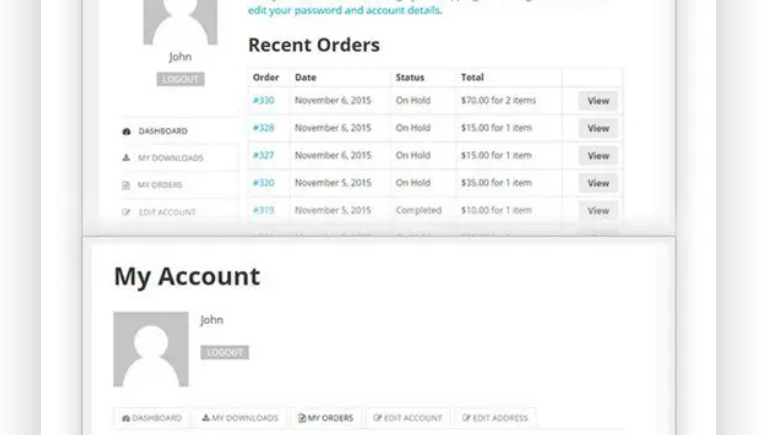Image resolution: width=767 pixels, height=435 pixels.
Task: Follow the #319 completed order link
Action: click(x=264, y=210)
